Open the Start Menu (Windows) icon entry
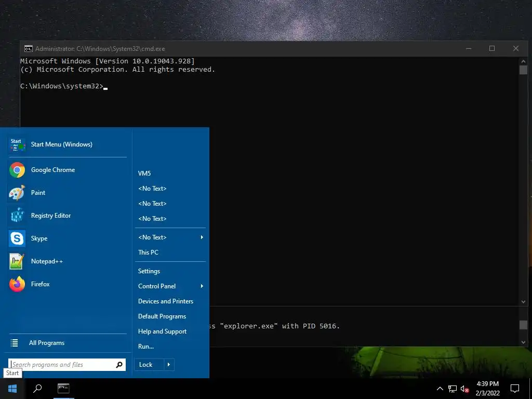The width and height of the screenshot is (532, 399). click(x=17, y=144)
